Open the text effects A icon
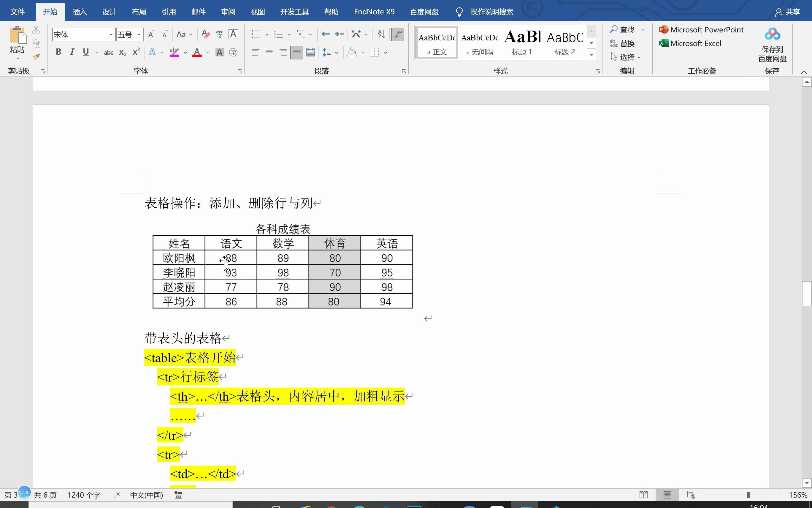The height and width of the screenshot is (508, 812). [152, 52]
